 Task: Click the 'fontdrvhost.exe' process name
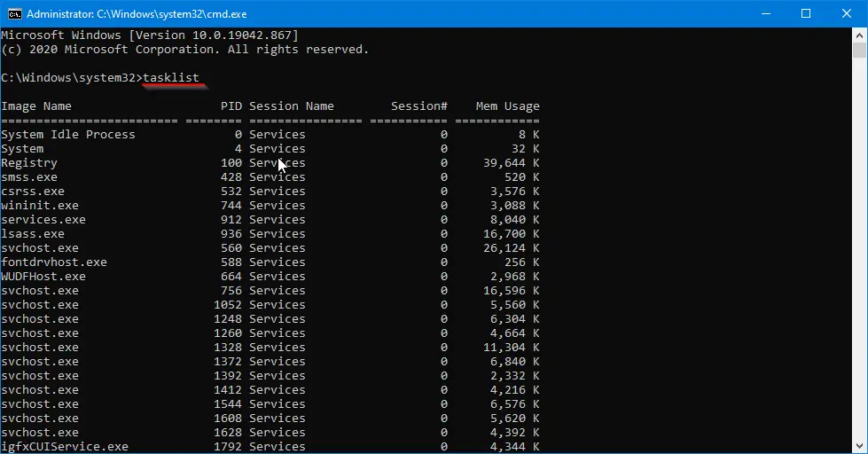[54, 262]
